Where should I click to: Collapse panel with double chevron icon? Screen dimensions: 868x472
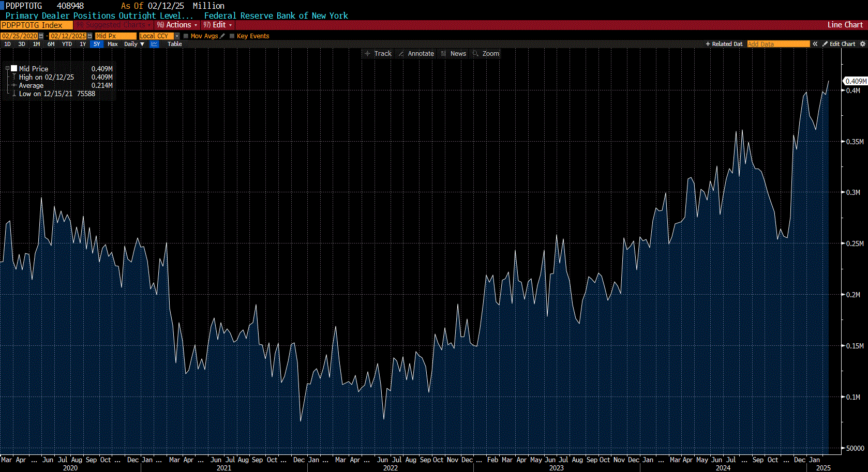coord(815,44)
